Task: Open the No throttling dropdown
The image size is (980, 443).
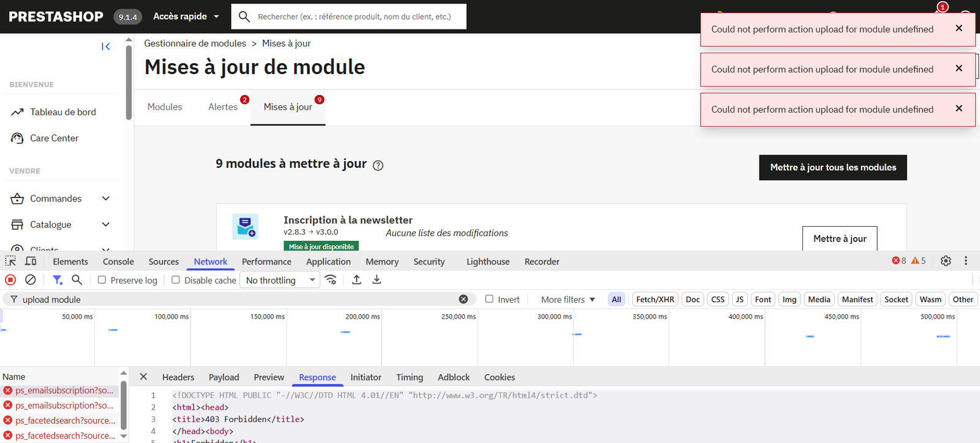Action: (281, 281)
